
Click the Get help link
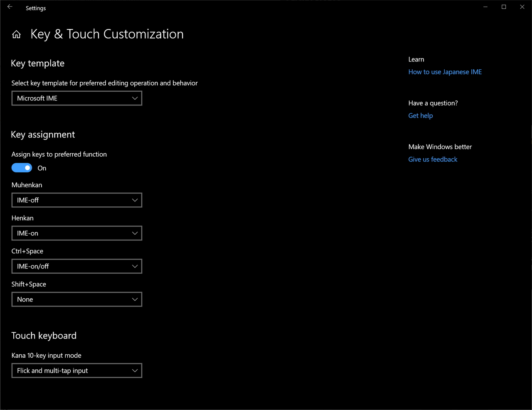tap(420, 115)
